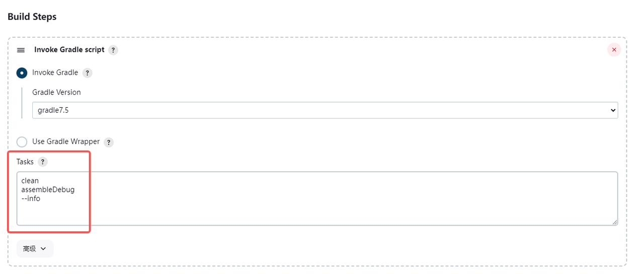
Task: Select the Invoke Gradle radio button
Action: pyautogui.click(x=22, y=73)
